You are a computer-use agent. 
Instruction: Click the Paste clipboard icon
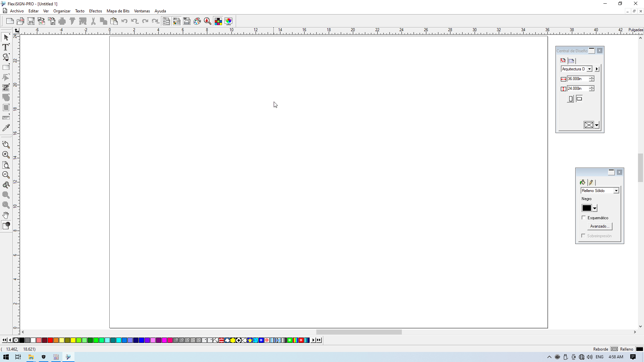(114, 21)
